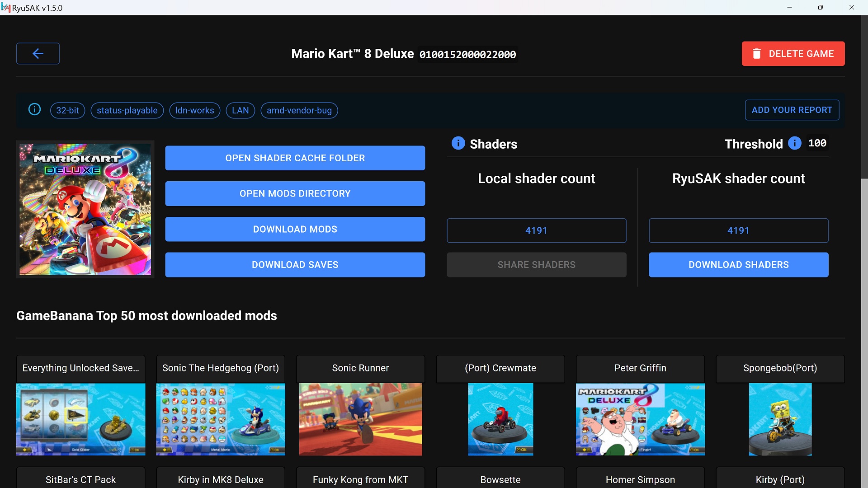The image size is (868, 488).
Task: Open the OPEN SHADER CACHE FOLDER
Action: [294, 158]
